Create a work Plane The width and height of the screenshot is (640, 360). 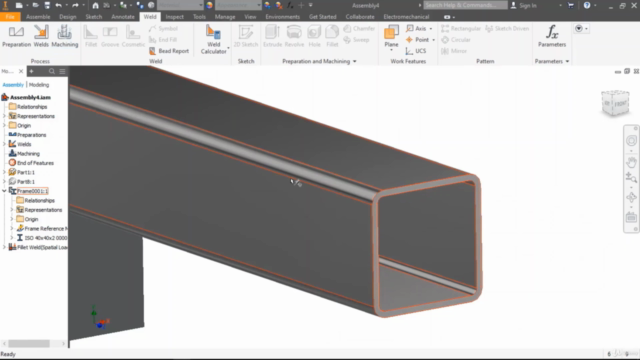[x=391, y=35]
